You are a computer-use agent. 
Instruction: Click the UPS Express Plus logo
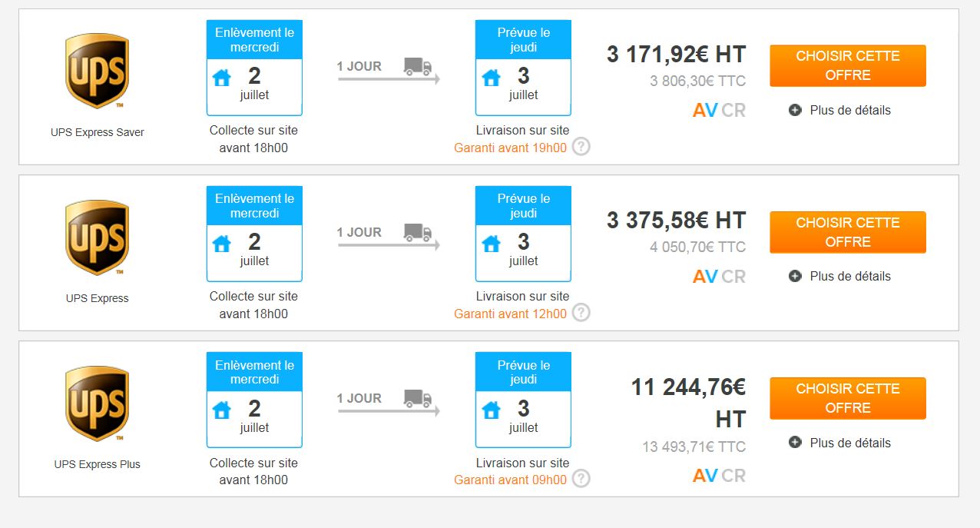pos(97,403)
